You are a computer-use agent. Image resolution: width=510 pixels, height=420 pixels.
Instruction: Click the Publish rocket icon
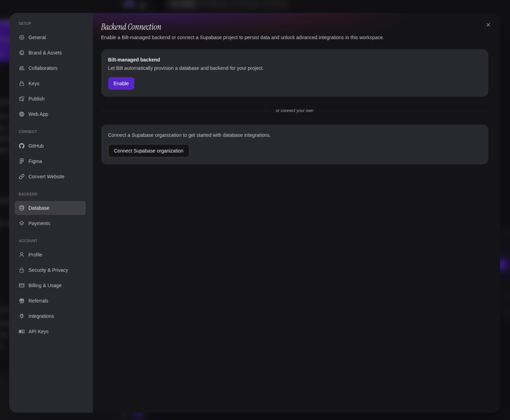(x=21, y=99)
